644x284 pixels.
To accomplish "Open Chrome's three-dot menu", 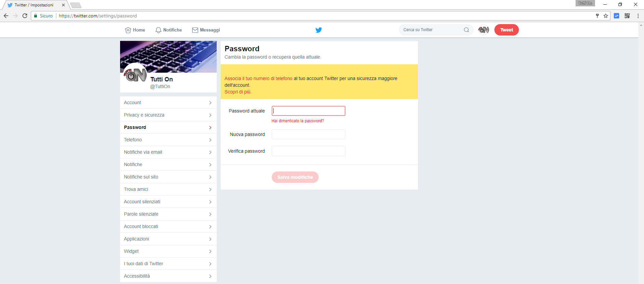I will point(638,16).
